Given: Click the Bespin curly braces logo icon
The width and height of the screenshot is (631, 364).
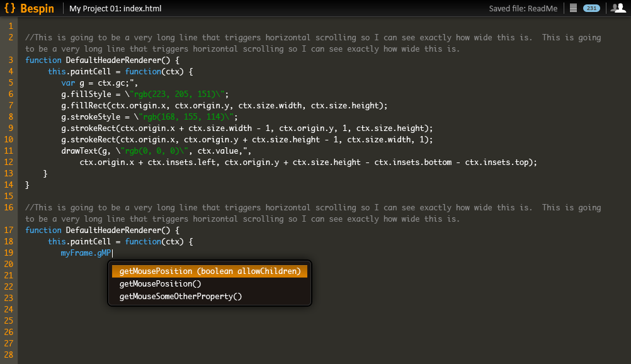Looking at the screenshot, I should 9,8.
